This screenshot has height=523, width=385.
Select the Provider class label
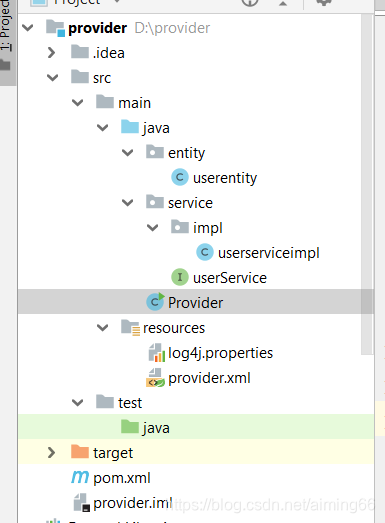[x=196, y=303]
